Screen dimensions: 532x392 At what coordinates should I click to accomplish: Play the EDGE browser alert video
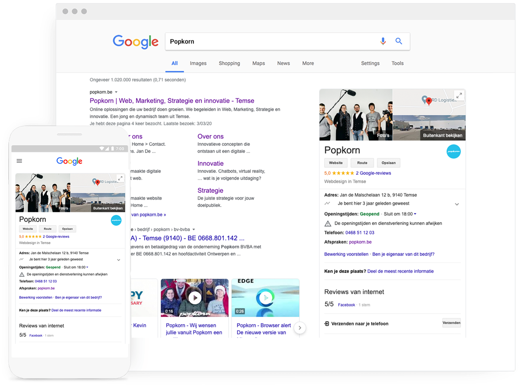click(266, 298)
